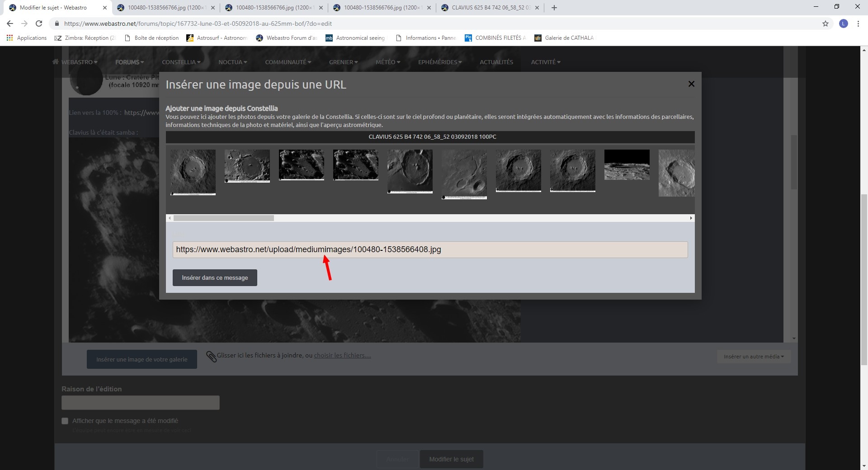Open the Insérer un autre média dropdown
Viewport: 868px width, 470px height.
tap(754, 357)
